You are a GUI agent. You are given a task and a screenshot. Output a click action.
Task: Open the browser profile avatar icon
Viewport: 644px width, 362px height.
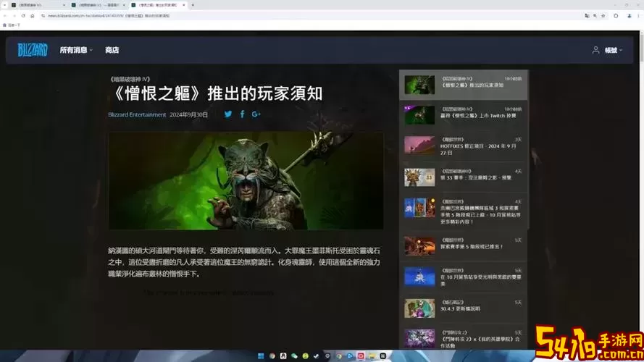(x=630, y=16)
